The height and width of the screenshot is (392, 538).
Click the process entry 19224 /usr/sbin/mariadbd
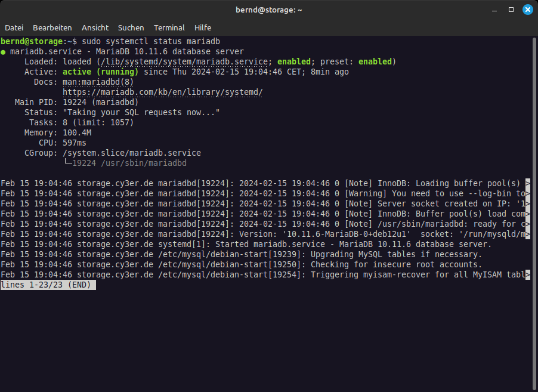pos(129,163)
